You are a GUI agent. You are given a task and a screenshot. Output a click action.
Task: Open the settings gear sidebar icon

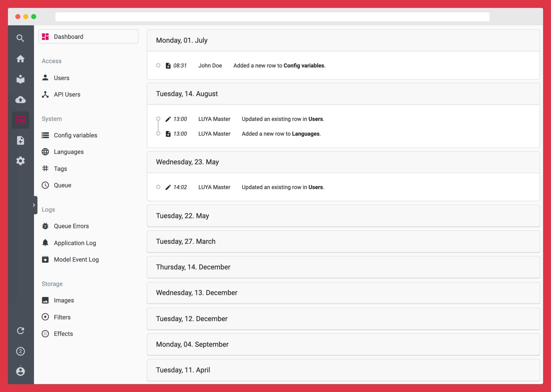tap(20, 161)
